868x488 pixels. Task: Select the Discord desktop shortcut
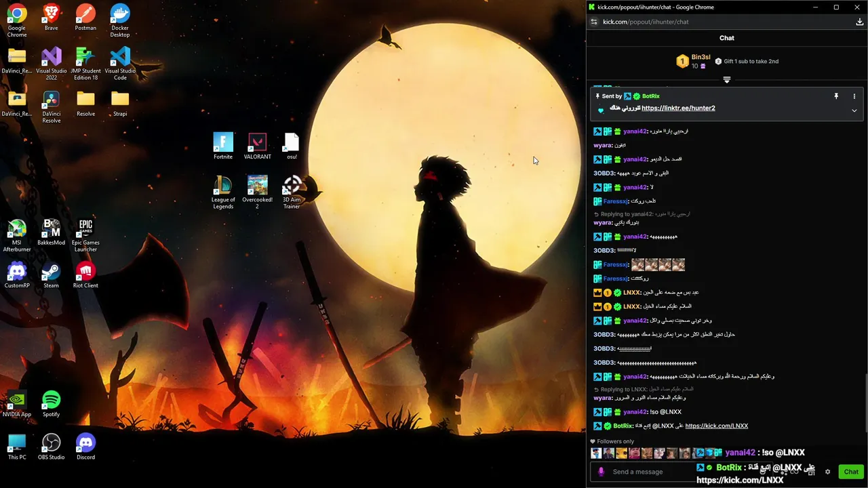[85, 447]
